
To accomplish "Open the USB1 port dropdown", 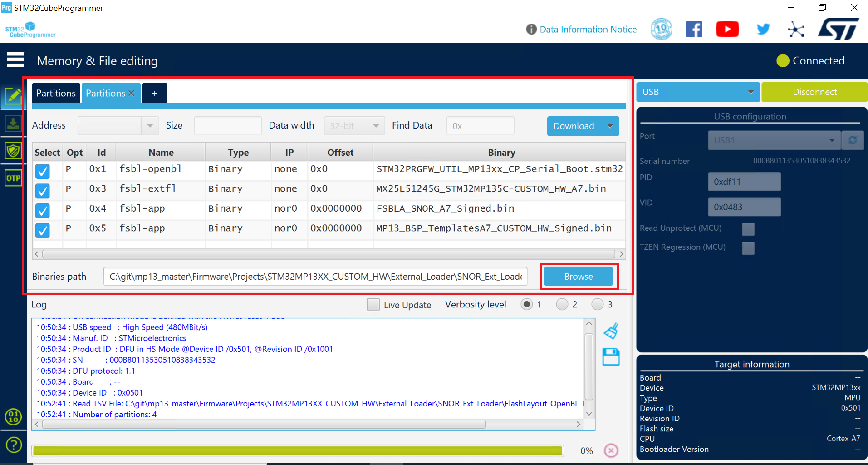I will click(774, 140).
